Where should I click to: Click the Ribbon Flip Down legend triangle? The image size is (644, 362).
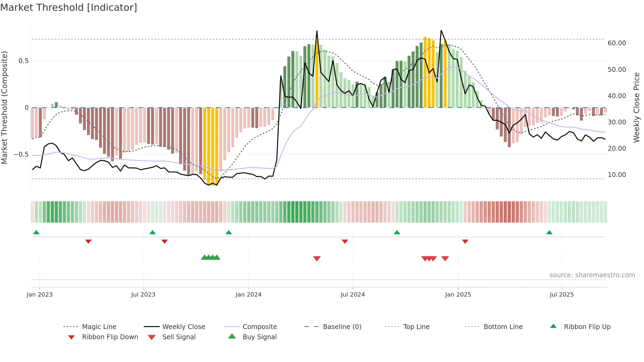(71, 337)
